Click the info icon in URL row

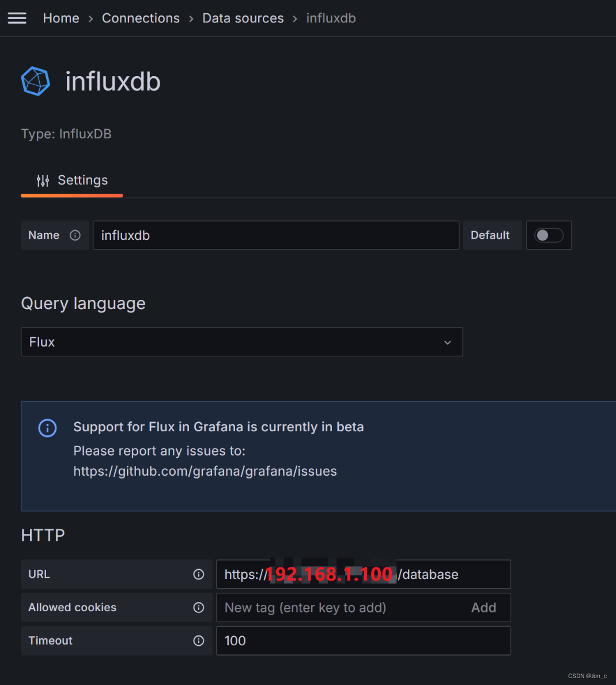coord(199,574)
